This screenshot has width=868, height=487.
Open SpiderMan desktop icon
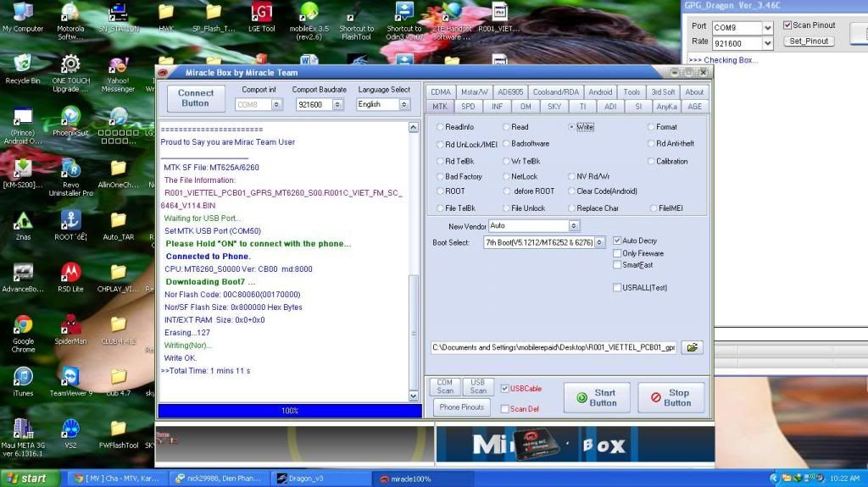pyautogui.click(x=70, y=329)
